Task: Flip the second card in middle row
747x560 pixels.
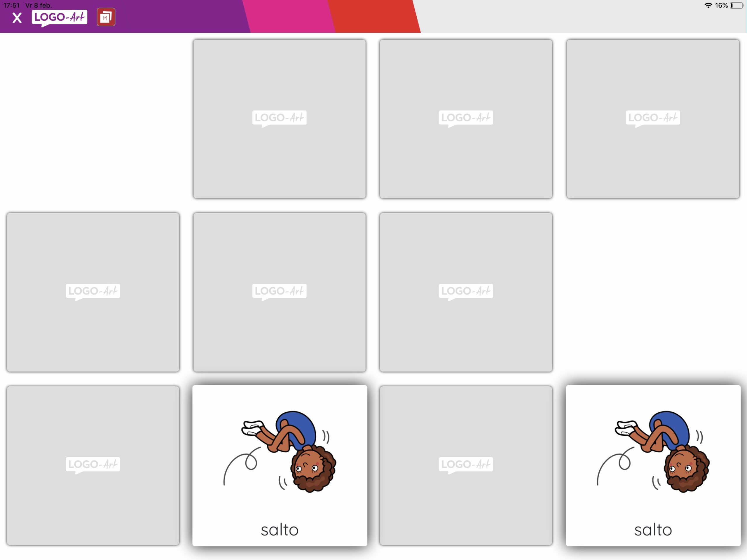Action: click(x=279, y=292)
